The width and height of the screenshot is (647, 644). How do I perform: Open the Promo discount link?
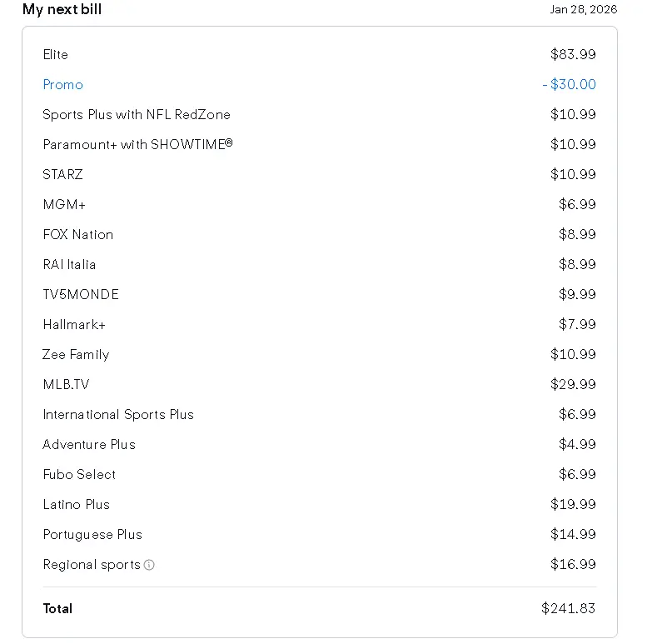coord(63,85)
